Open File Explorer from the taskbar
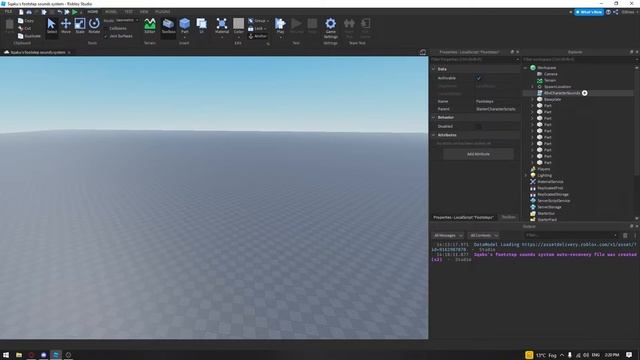The image size is (640, 360). (x=19, y=355)
